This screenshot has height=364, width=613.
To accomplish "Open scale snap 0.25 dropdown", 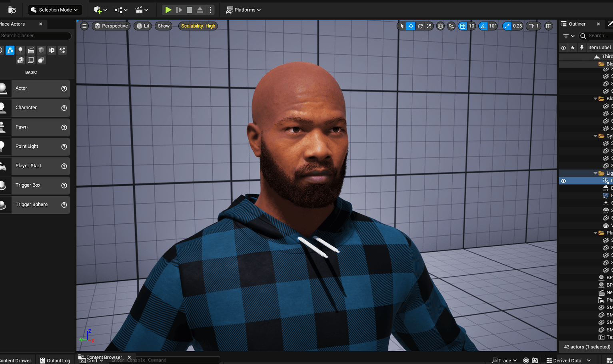I will tap(517, 26).
